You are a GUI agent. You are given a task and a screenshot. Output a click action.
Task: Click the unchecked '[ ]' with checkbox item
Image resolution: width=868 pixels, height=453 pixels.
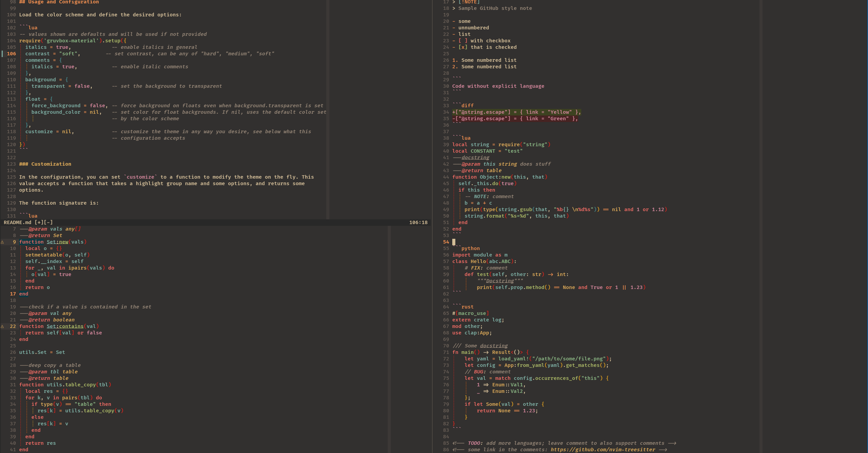[463, 41]
